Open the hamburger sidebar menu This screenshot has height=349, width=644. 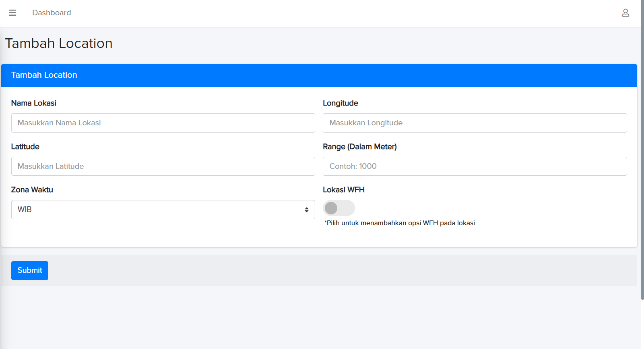12,13
